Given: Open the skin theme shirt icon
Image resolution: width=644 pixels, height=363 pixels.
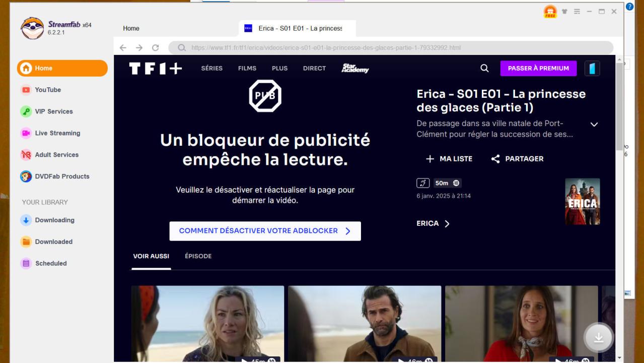Looking at the screenshot, I should click(565, 12).
